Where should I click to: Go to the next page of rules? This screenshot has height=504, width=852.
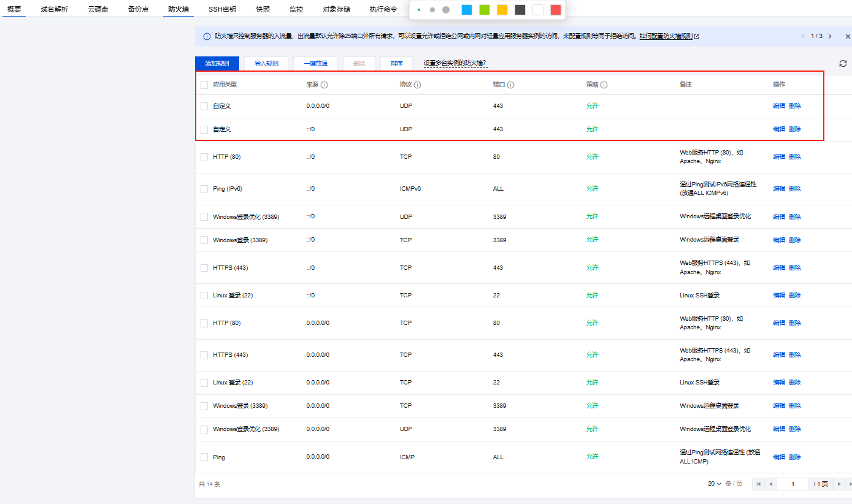pyautogui.click(x=839, y=484)
